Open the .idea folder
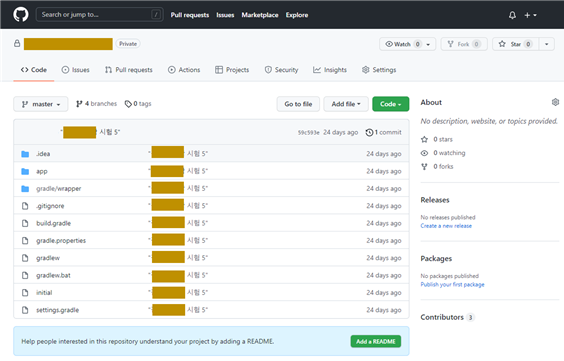The width and height of the screenshot is (564, 361). click(x=43, y=154)
